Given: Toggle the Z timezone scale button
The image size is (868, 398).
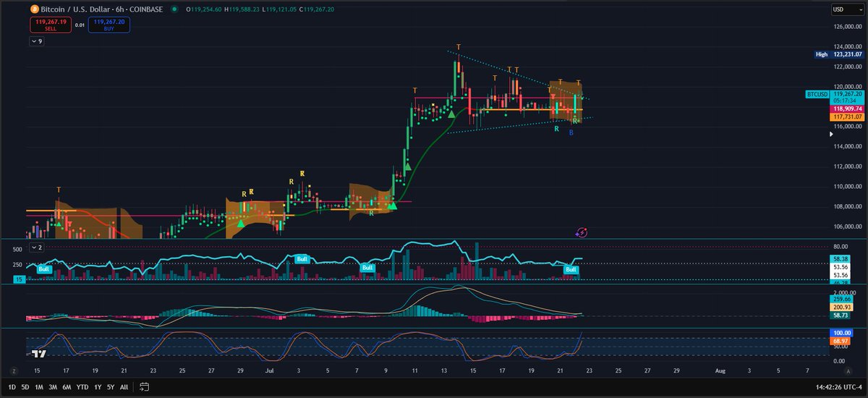Looking at the screenshot, I should click(13, 370).
